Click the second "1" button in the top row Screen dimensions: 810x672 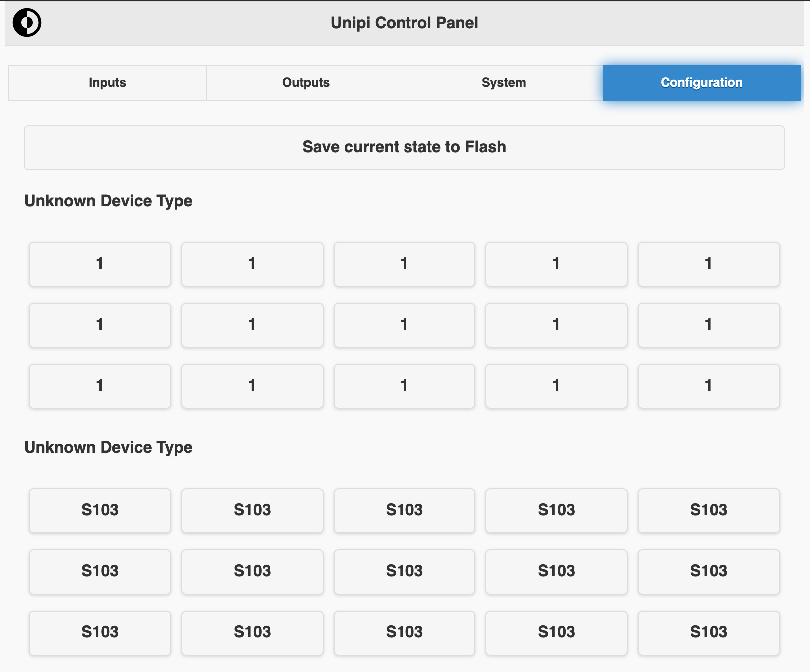[x=252, y=264]
